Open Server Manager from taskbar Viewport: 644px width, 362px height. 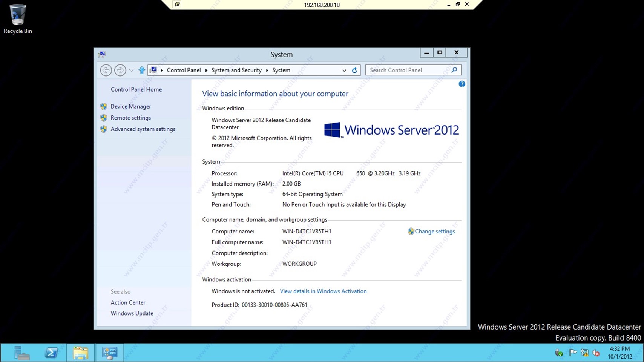[x=22, y=353]
